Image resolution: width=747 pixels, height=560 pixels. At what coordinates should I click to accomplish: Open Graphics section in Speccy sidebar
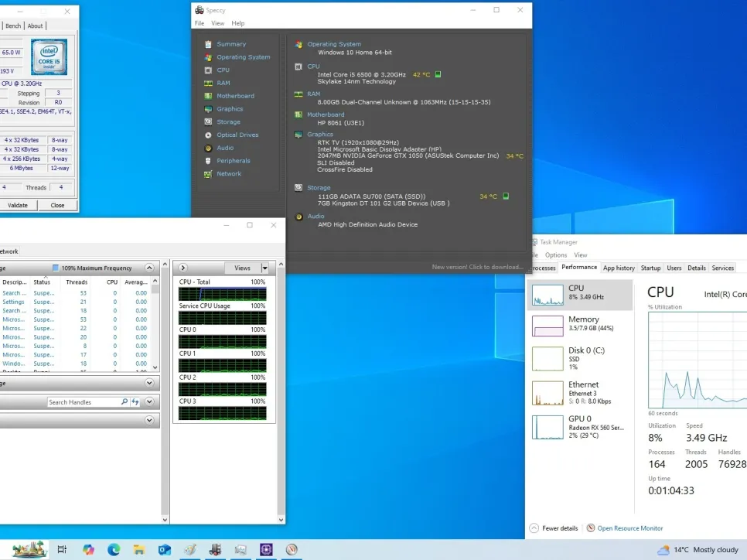click(x=230, y=108)
